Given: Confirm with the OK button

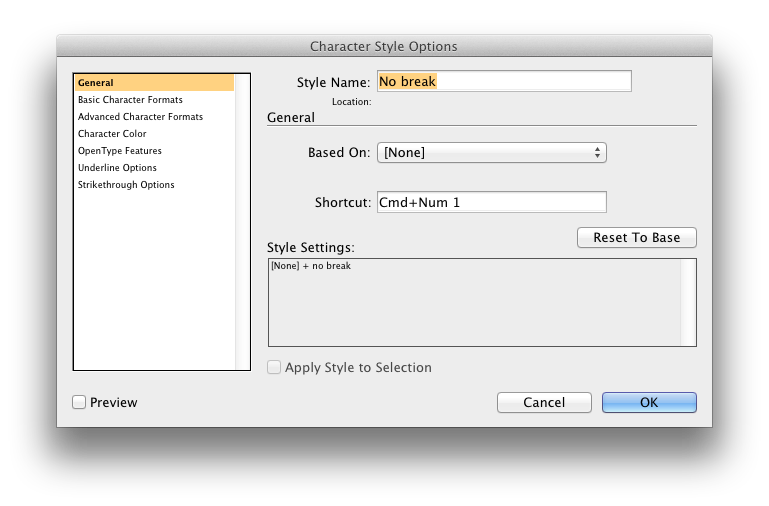Looking at the screenshot, I should (649, 402).
